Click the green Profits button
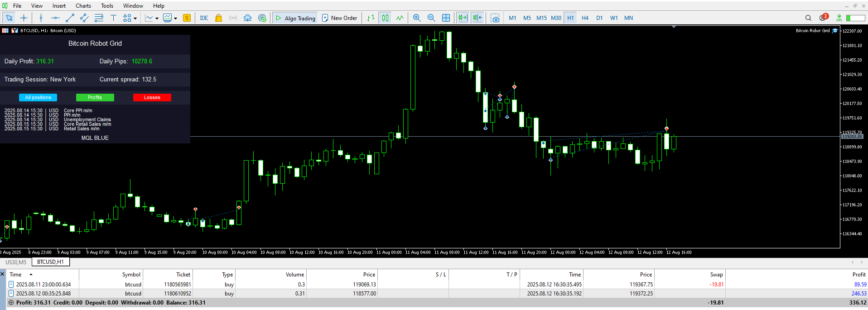868x310 pixels. click(95, 97)
